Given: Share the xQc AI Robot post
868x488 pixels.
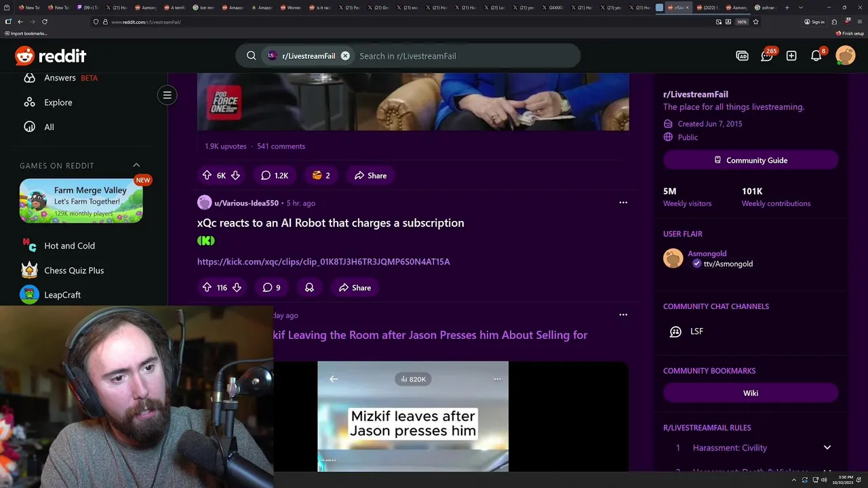Looking at the screenshot, I should pos(355,287).
